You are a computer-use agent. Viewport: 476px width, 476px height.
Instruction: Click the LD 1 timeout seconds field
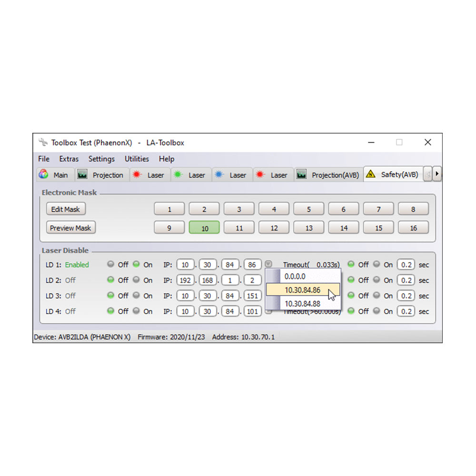coord(406,264)
